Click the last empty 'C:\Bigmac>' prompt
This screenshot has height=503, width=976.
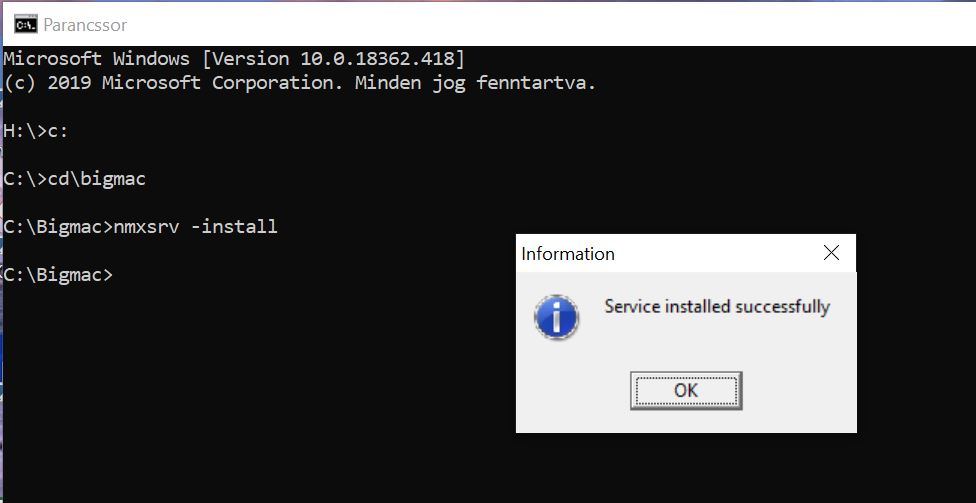[x=58, y=275]
